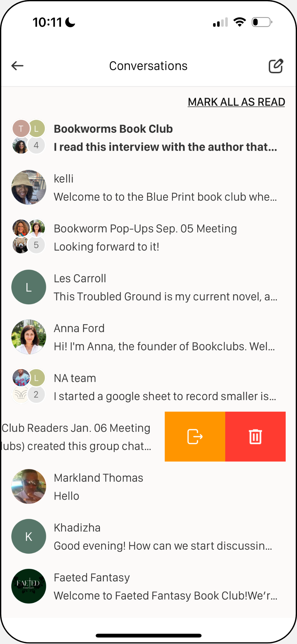The width and height of the screenshot is (297, 644).
Task: Open Bookworm Pop-Ups Sep. 05 Meeting chat
Action: [x=148, y=237]
